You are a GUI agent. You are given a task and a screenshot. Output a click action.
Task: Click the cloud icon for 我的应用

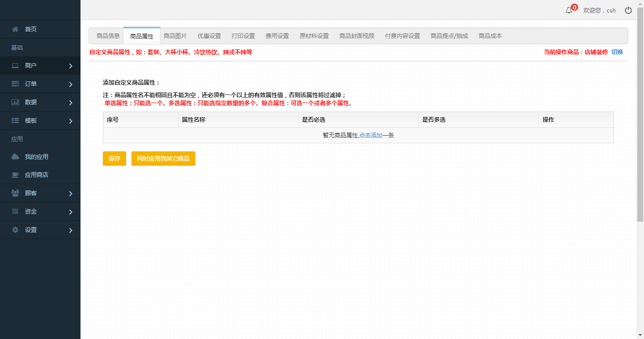tap(15, 157)
